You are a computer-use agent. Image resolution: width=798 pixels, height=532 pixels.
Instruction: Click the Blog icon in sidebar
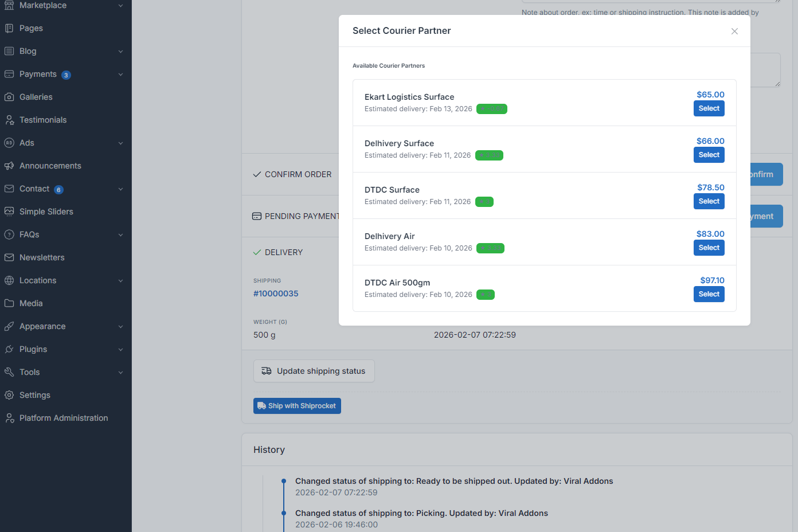tap(9, 51)
